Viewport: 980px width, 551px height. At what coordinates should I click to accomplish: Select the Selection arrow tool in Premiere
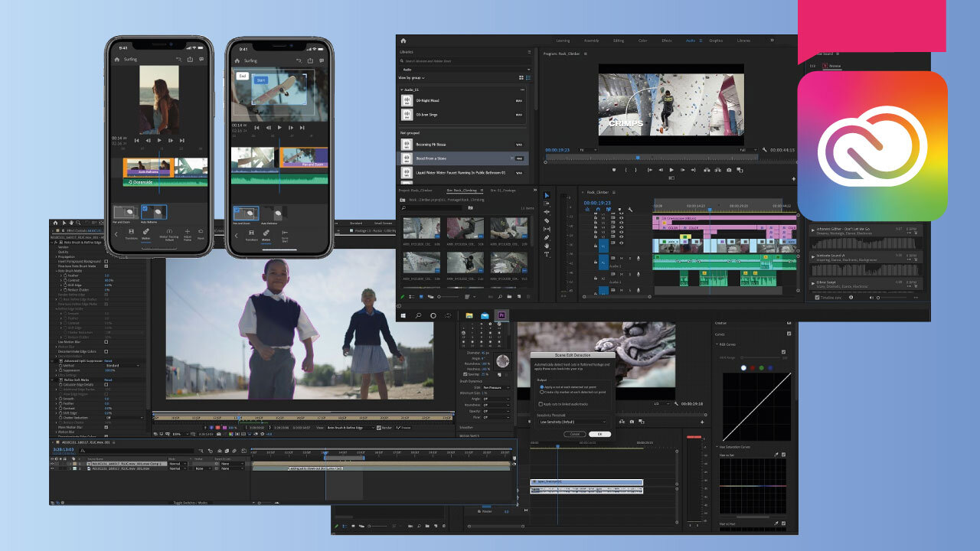pyautogui.click(x=547, y=196)
